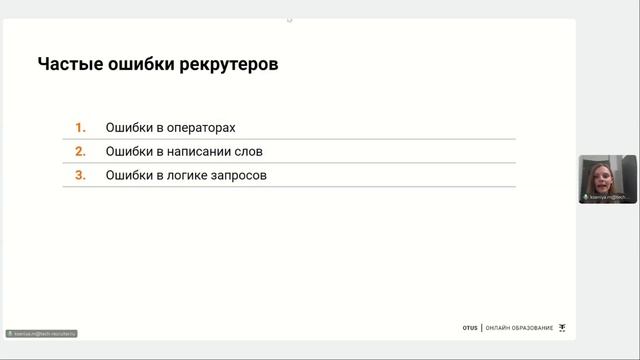Click the OTUS owl icon in footer

pos(562,328)
